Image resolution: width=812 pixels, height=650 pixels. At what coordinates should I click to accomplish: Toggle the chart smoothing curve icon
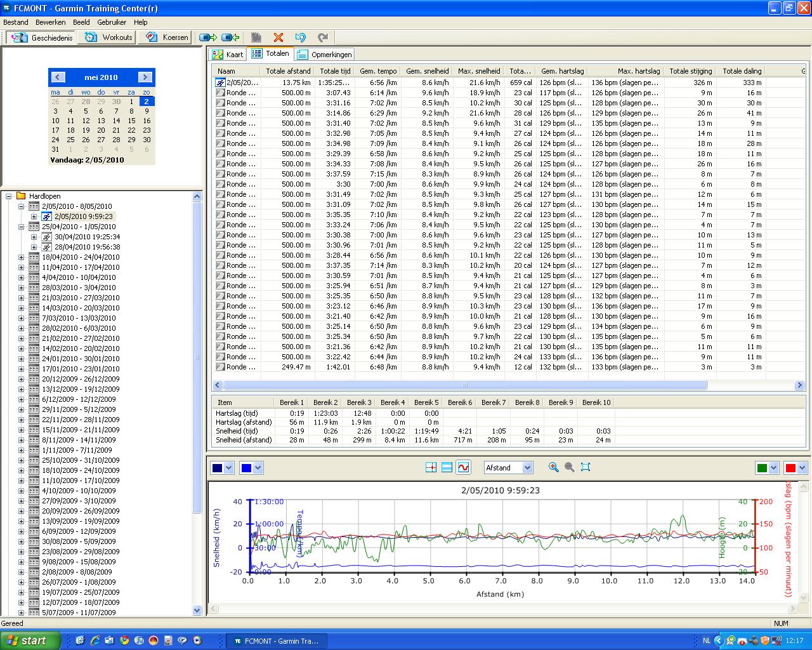pos(463,467)
